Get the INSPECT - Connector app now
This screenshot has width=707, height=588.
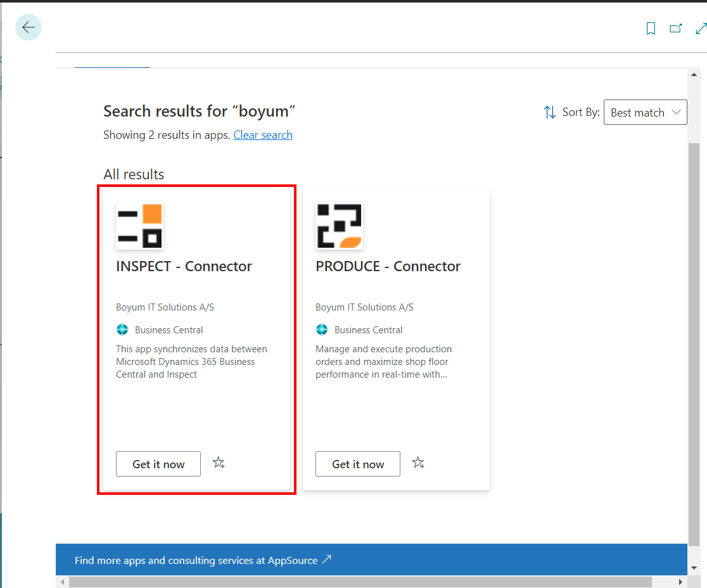click(x=158, y=464)
